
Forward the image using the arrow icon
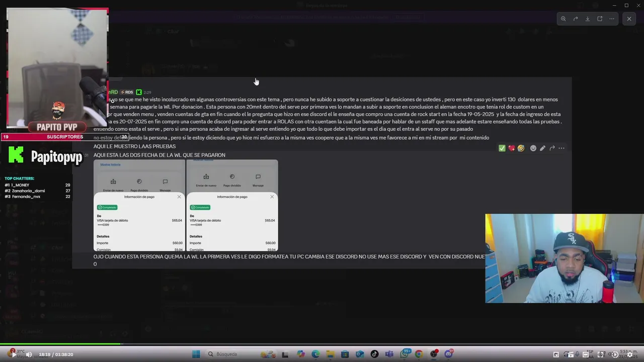(576, 19)
